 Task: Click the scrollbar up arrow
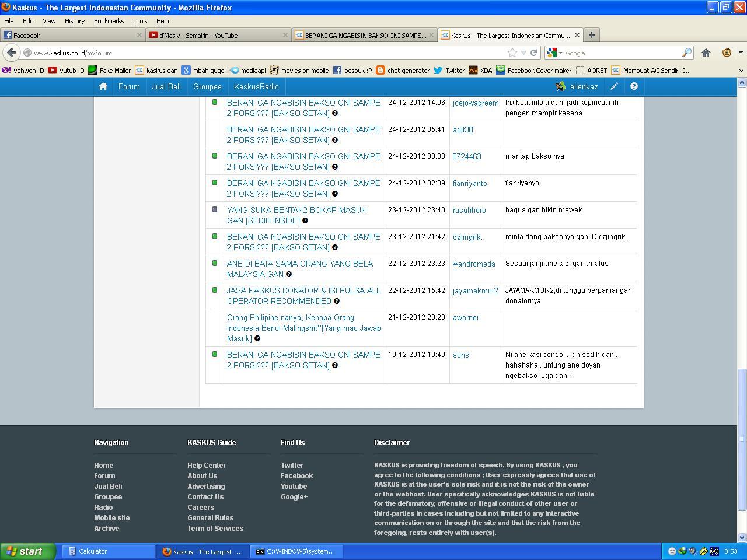[x=742, y=82]
